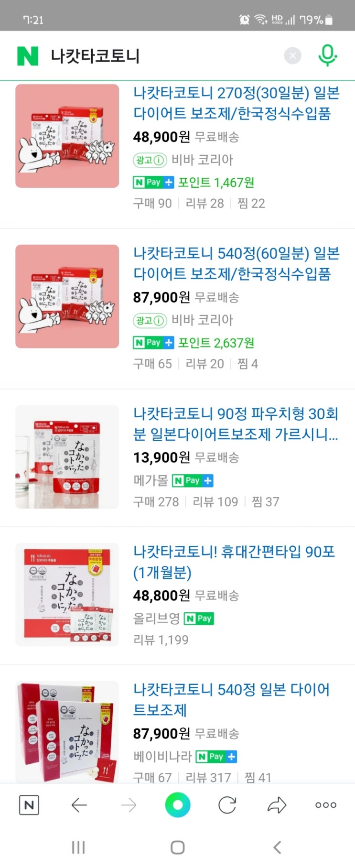Reload the page with refresh icon
The height and width of the screenshot is (868, 355).
pyautogui.click(x=227, y=805)
